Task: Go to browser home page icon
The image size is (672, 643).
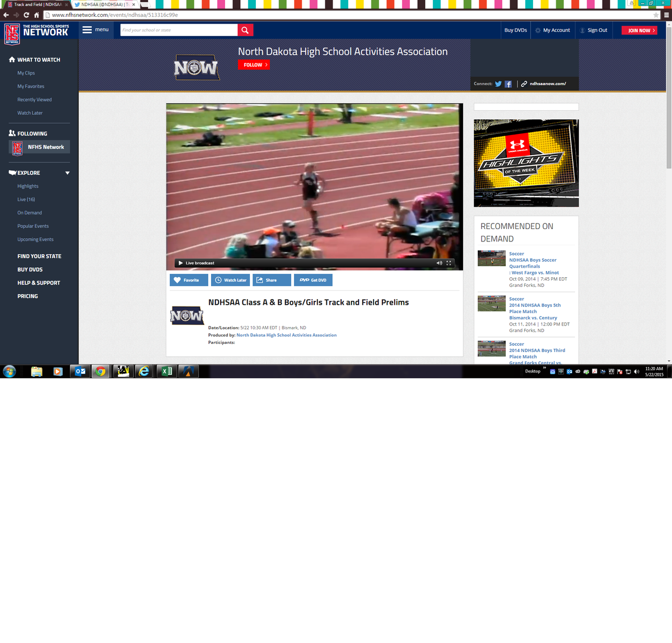Action: pos(36,15)
